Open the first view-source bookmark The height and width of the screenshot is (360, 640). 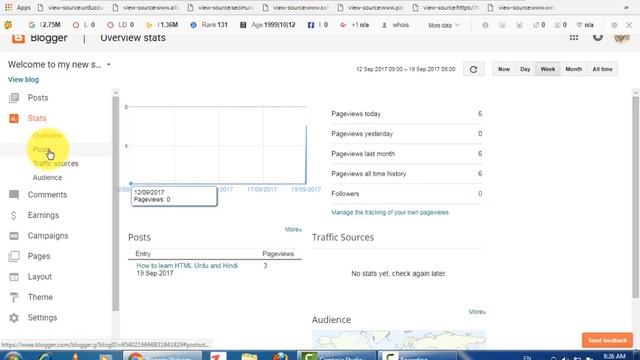pyautogui.click(x=70, y=7)
